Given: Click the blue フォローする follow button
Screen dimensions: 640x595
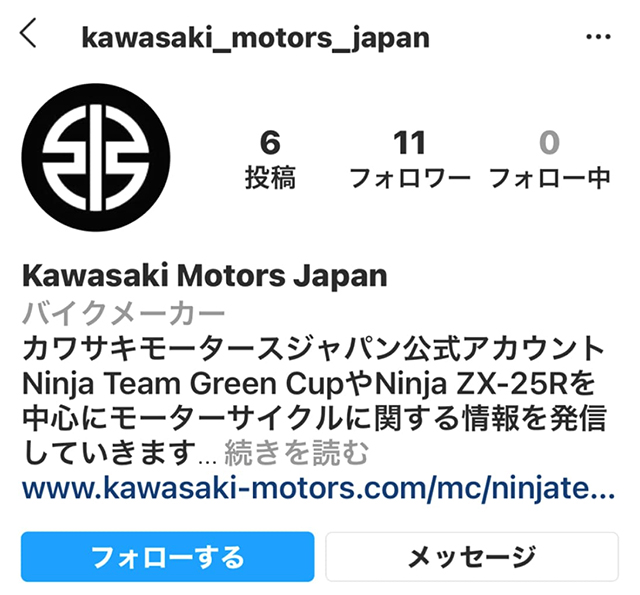Looking at the screenshot, I should pyautogui.click(x=167, y=557).
